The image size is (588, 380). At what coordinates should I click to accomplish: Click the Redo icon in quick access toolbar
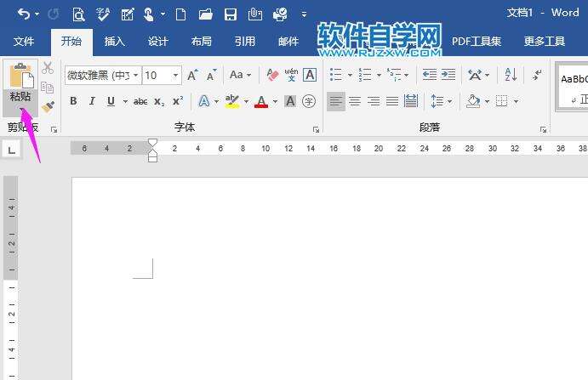click(54, 14)
